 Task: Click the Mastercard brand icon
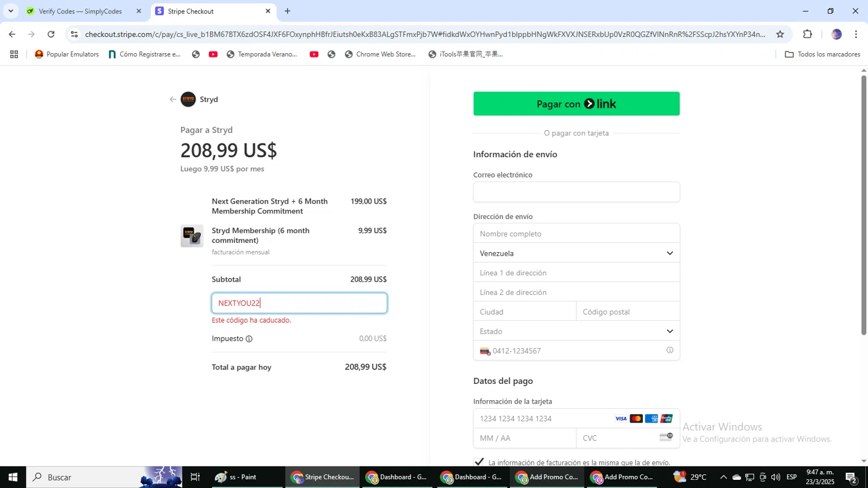[636, 419]
